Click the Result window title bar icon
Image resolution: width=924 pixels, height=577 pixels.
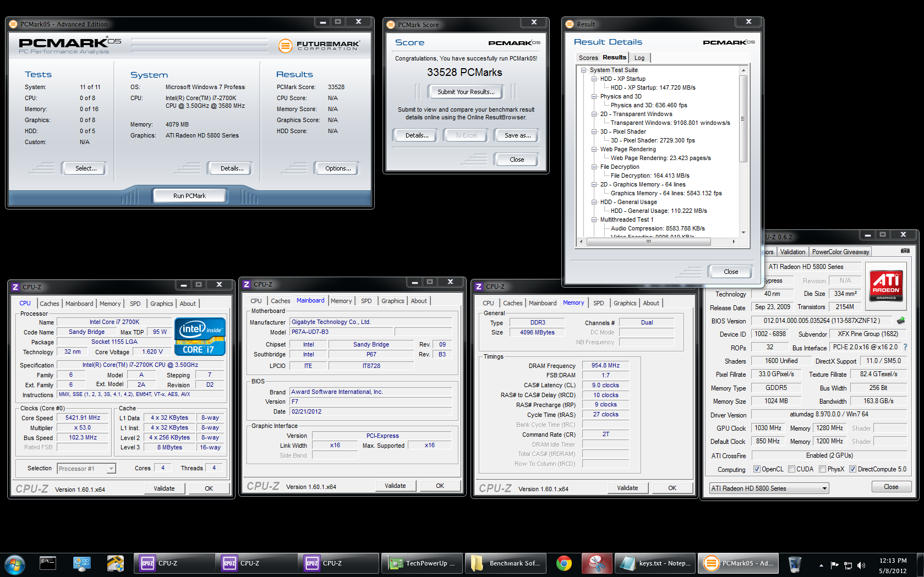[570, 24]
